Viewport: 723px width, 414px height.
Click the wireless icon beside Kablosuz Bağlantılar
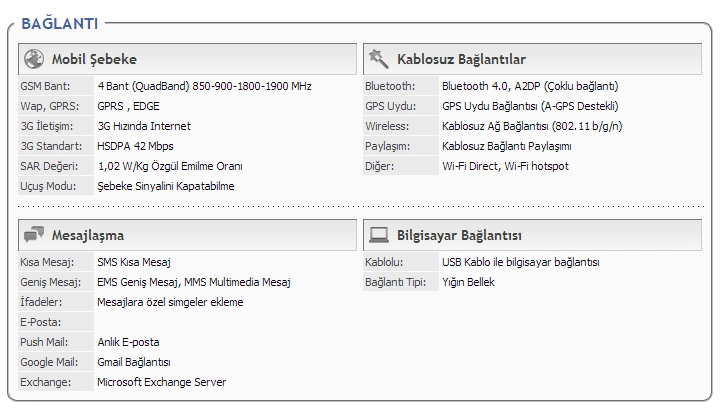pyautogui.click(x=378, y=59)
